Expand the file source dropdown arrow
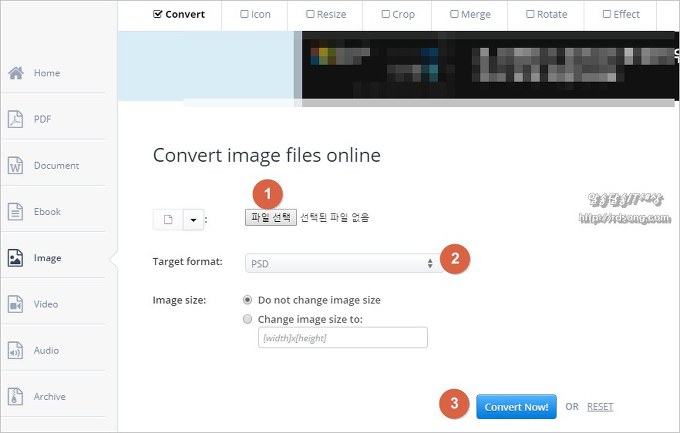 pos(193,218)
